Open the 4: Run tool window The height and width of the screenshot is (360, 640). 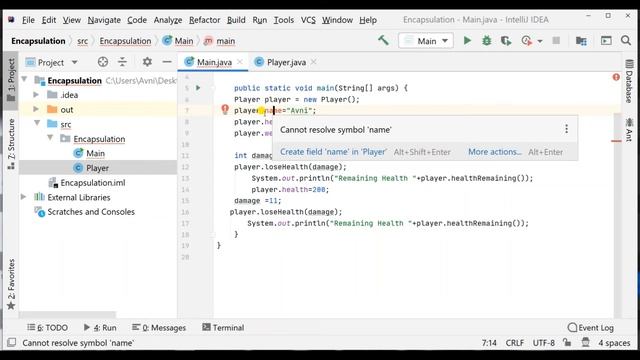tap(100, 327)
